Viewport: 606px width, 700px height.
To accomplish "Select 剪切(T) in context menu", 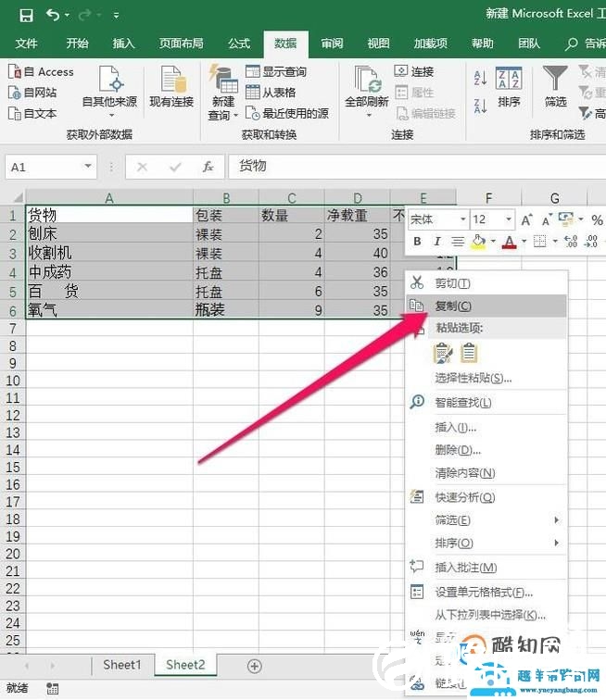I will (486, 283).
